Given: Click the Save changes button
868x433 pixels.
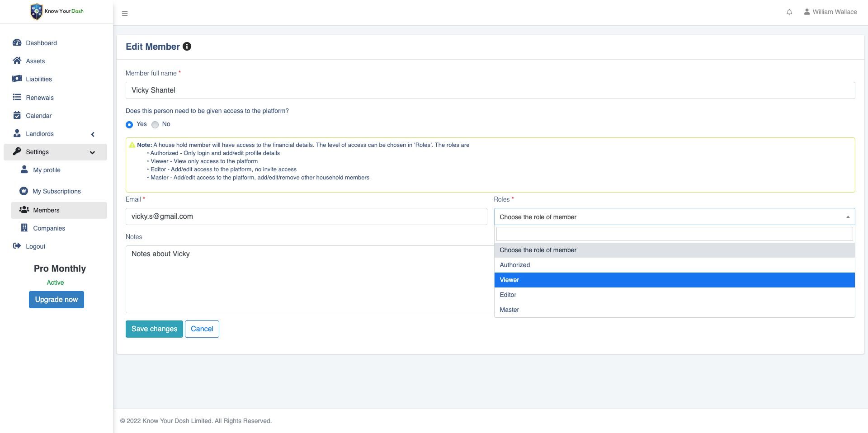Looking at the screenshot, I should click(154, 329).
